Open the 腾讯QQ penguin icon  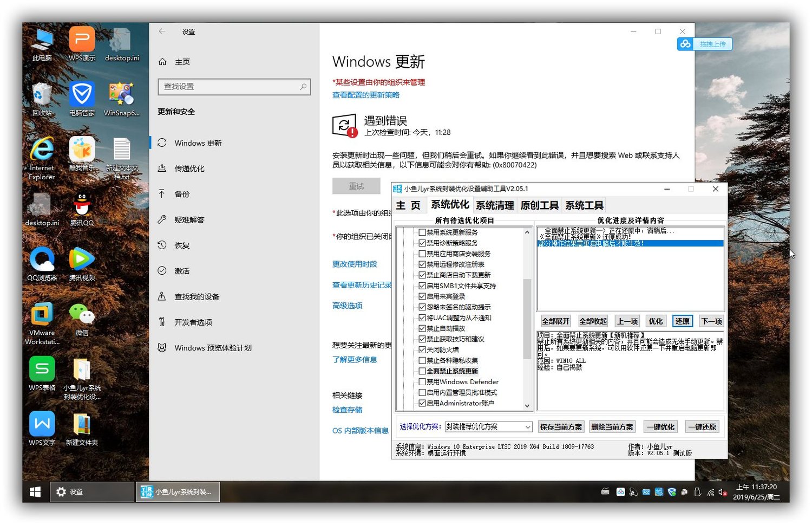(x=82, y=205)
